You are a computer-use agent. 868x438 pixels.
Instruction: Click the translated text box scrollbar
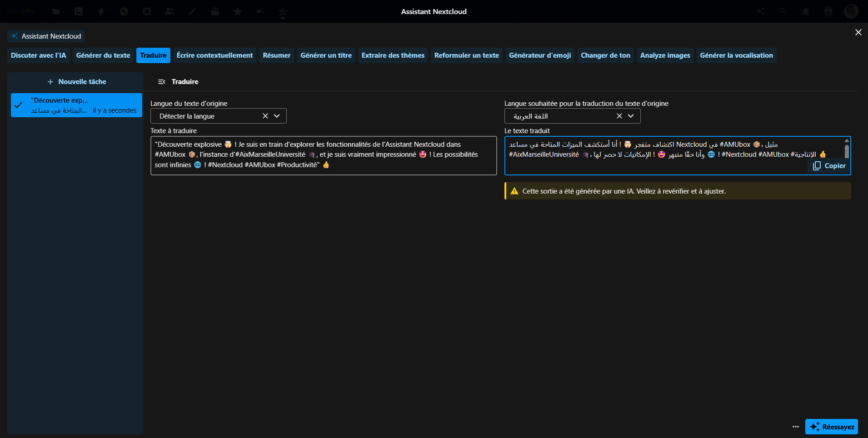pyautogui.click(x=847, y=151)
